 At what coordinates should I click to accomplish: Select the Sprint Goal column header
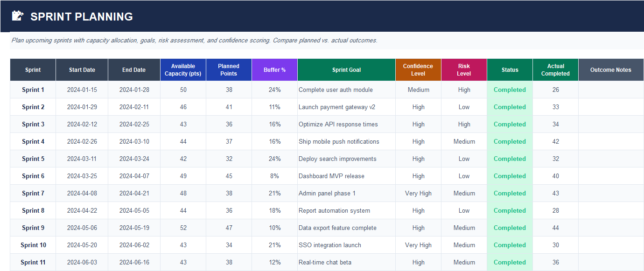tap(346, 70)
